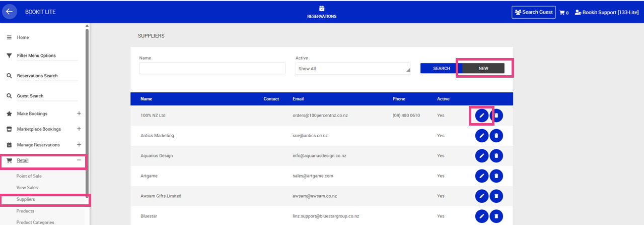This screenshot has width=644, height=225.
Task: Select Suppliers in the Retail submenu
Action: point(26,199)
